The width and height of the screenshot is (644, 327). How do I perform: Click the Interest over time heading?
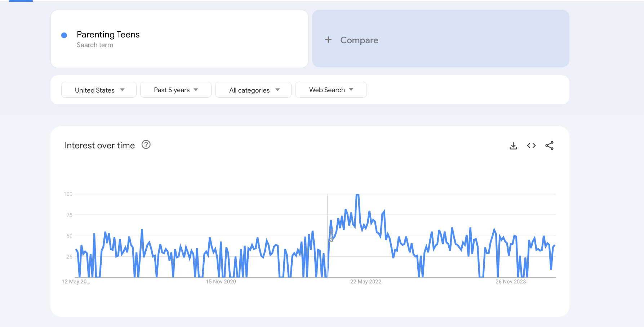coord(99,145)
